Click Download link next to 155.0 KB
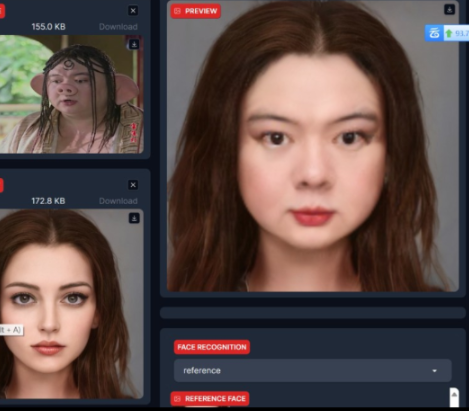Screen dimensions: 469x411 coord(118,27)
